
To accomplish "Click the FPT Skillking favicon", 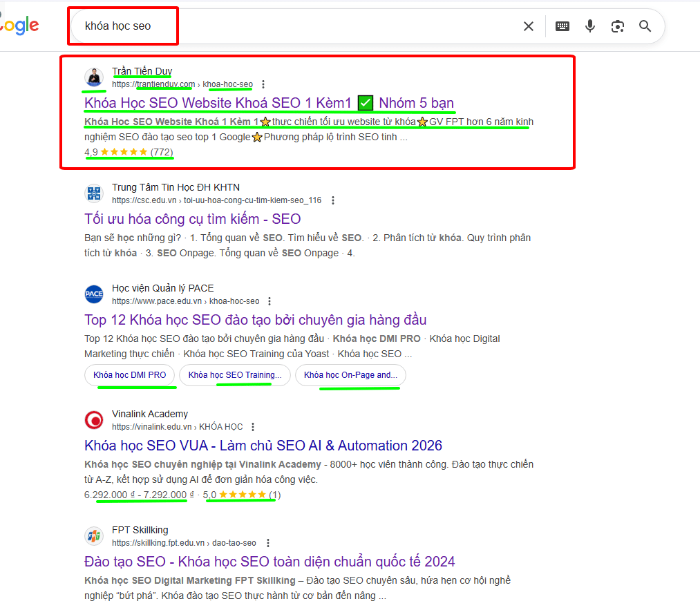I will click(93, 535).
